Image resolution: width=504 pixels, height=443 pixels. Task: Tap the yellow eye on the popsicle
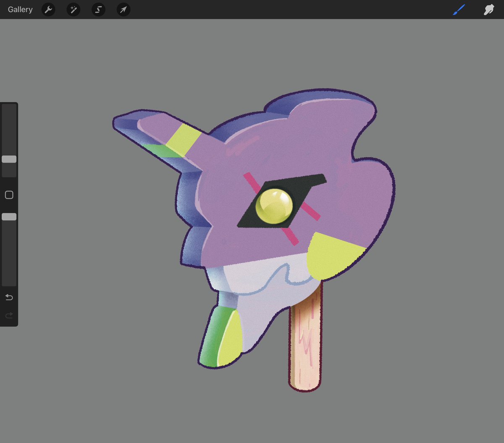[274, 206]
